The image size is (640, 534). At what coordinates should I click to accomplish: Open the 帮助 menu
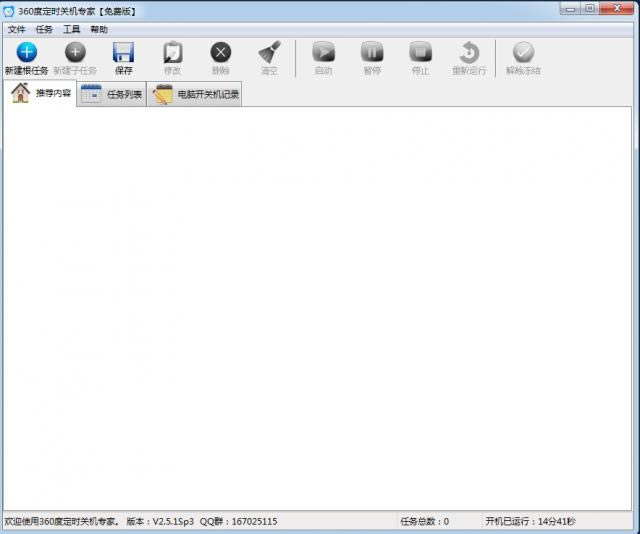[99, 29]
